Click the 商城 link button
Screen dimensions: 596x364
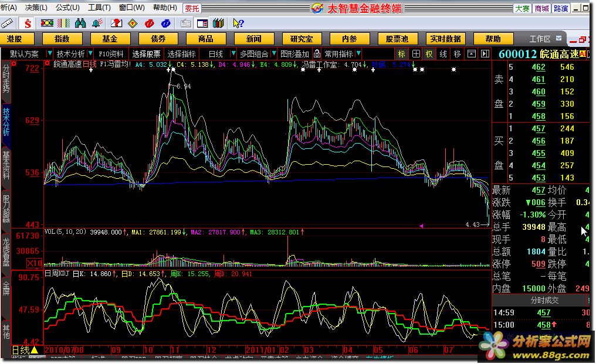point(541,8)
